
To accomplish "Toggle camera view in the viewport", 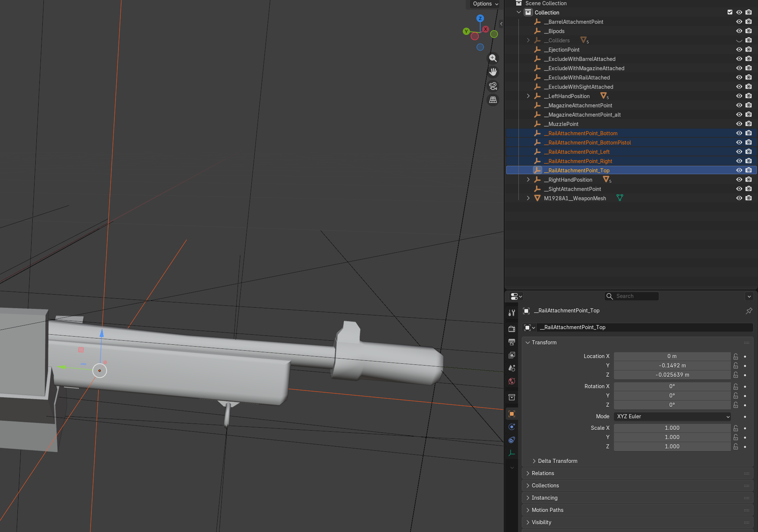I will (493, 86).
